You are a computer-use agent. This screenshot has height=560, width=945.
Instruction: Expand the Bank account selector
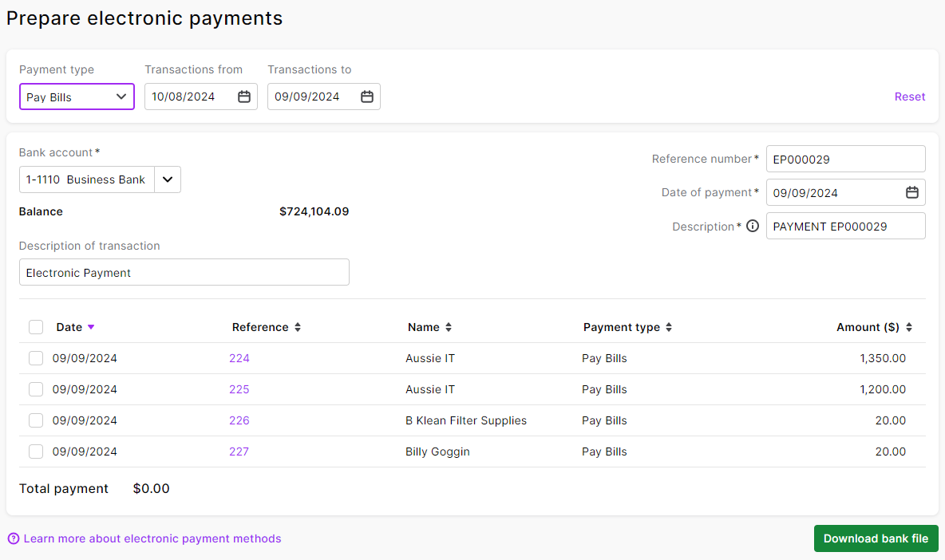point(167,179)
